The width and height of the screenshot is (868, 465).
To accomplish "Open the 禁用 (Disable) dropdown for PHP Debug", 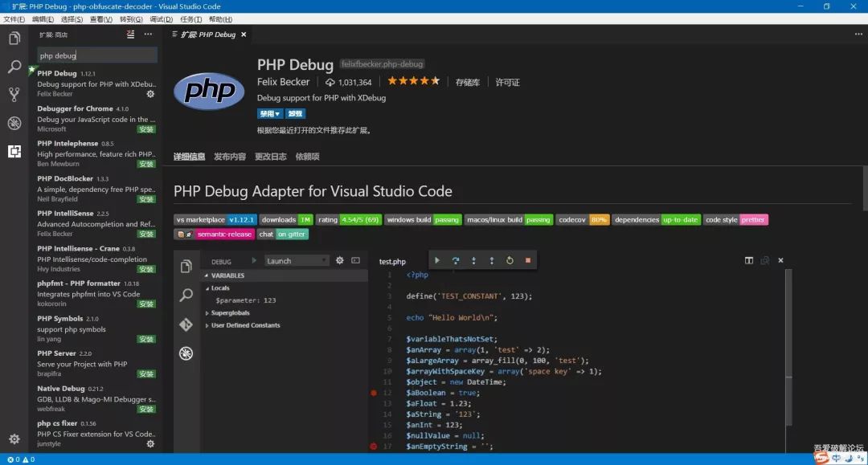I will coord(269,114).
